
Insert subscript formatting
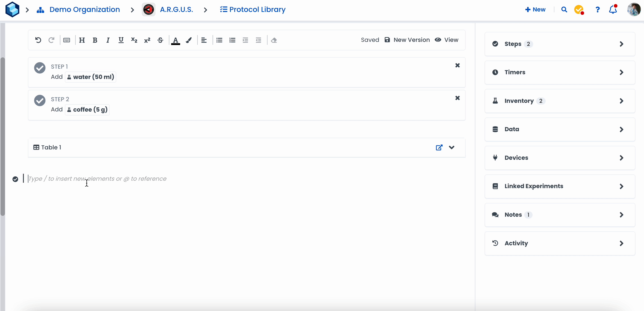tap(134, 40)
